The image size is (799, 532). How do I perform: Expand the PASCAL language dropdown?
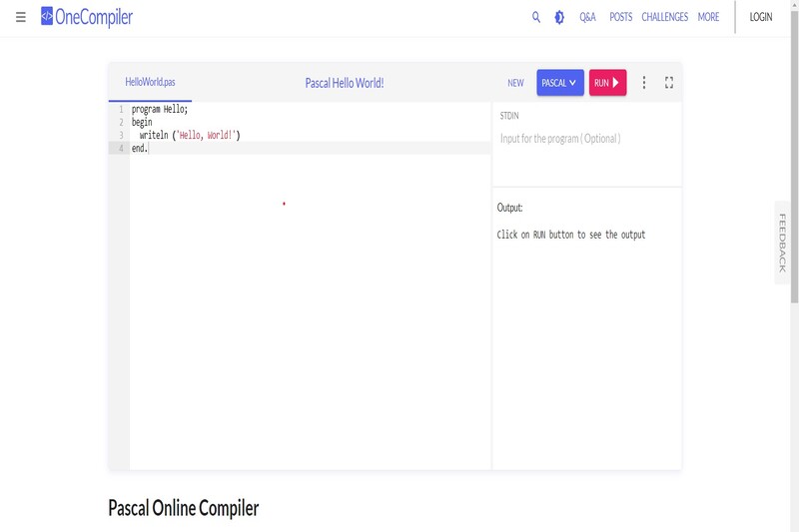(x=559, y=83)
